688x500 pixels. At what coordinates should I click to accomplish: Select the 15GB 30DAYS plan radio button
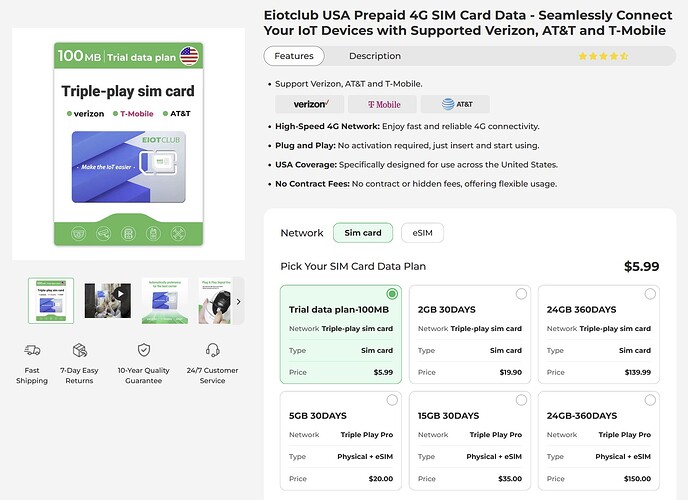coord(521,400)
